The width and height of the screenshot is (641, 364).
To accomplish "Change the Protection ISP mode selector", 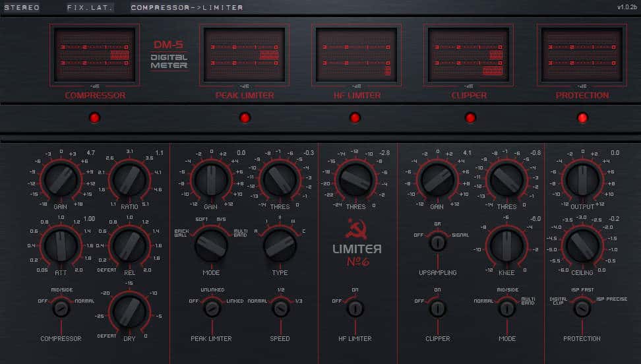I will point(582,308).
